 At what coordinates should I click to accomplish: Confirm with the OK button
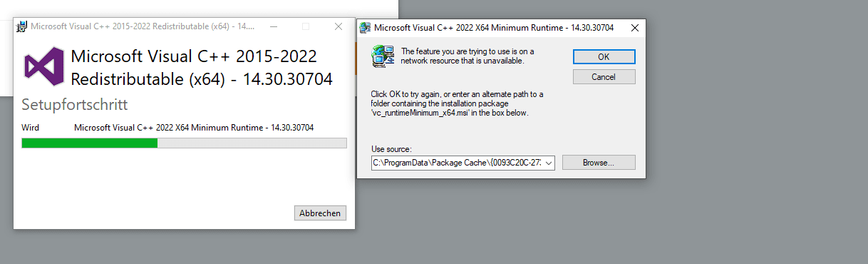coord(604,56)
